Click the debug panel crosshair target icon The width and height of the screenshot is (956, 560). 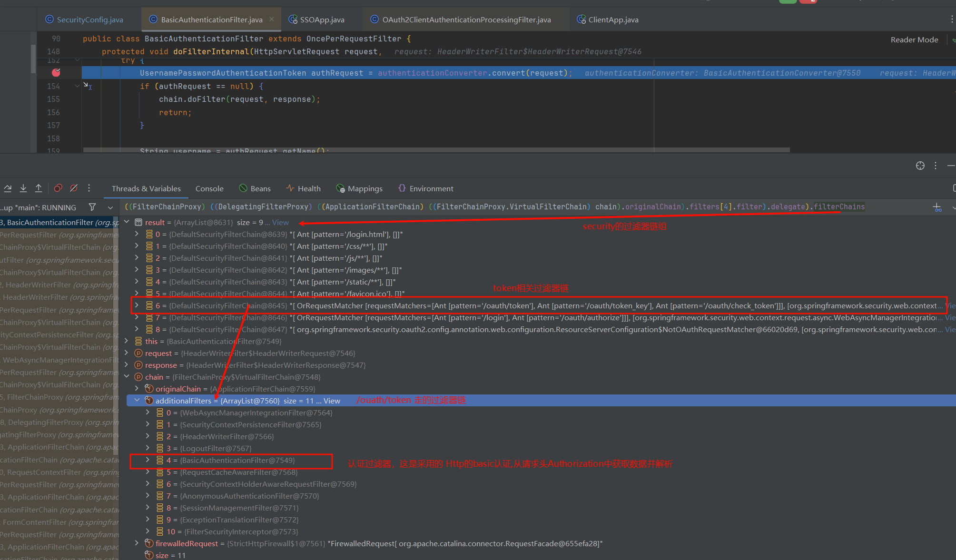click(x=920, y=166)
